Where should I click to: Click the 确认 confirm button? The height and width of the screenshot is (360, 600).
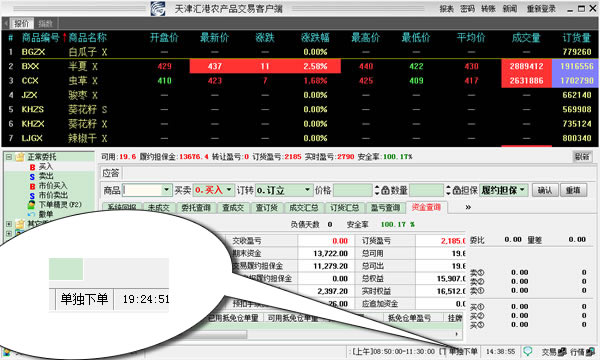545,190
